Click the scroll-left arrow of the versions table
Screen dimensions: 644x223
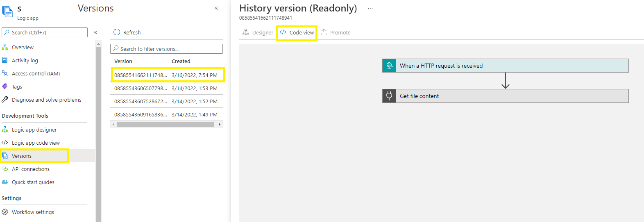coord(113,124)
